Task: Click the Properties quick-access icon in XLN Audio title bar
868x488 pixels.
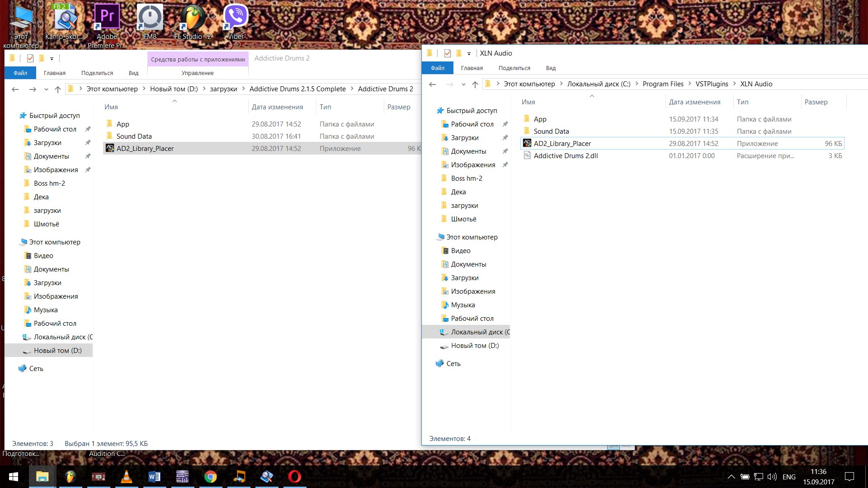Action: click(x=448, y=53)
